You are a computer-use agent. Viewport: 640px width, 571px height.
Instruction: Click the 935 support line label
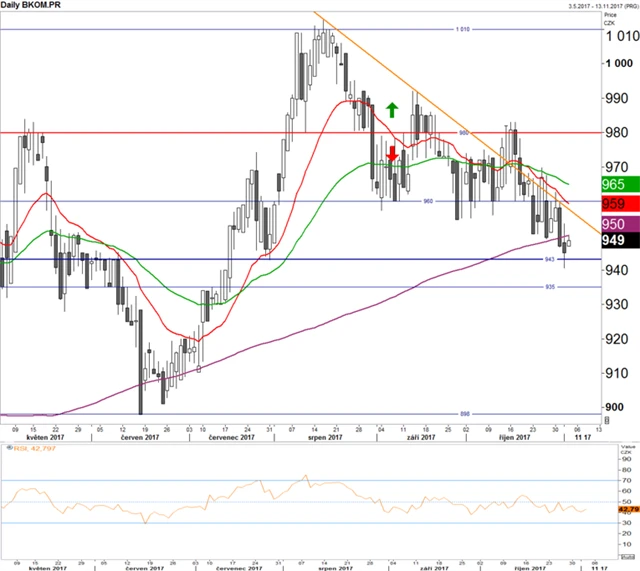point(550,287)
